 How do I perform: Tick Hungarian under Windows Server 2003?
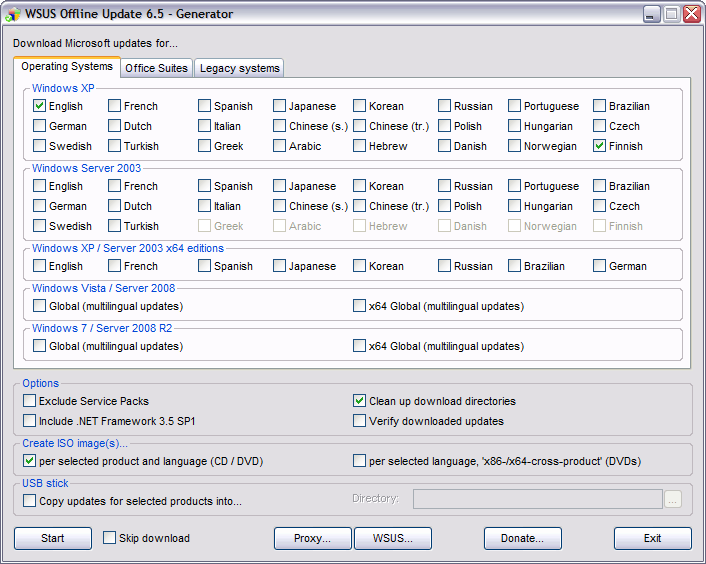coord(514,206)
